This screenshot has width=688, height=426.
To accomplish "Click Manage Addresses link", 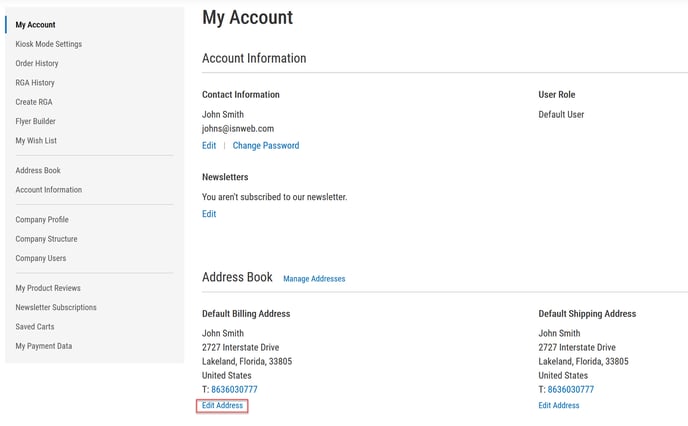I will point(314,279).
